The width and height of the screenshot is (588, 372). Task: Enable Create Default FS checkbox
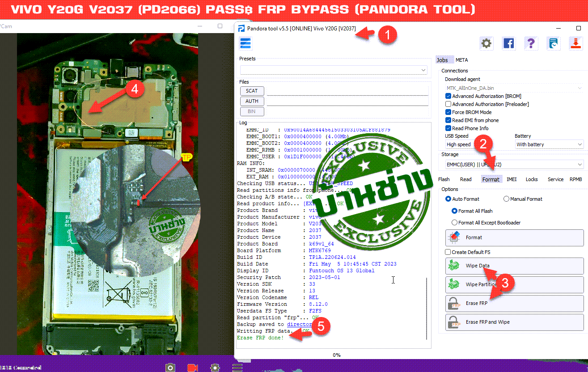tap(448, 252)
